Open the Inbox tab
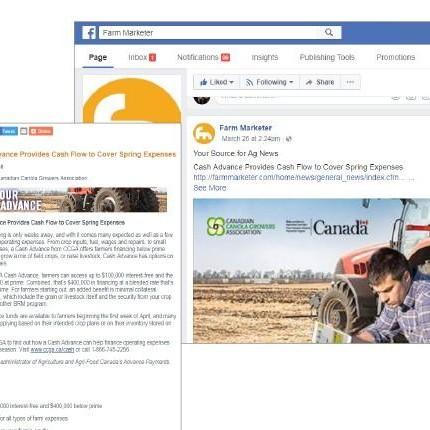This screenshot has width=430, height=430. [142, 57]
